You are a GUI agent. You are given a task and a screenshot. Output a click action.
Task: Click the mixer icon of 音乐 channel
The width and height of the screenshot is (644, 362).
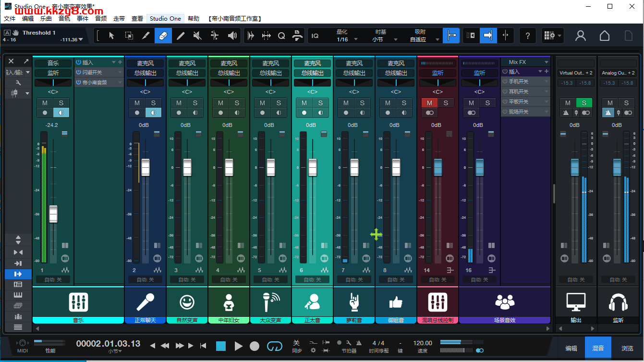click(78, 302)
